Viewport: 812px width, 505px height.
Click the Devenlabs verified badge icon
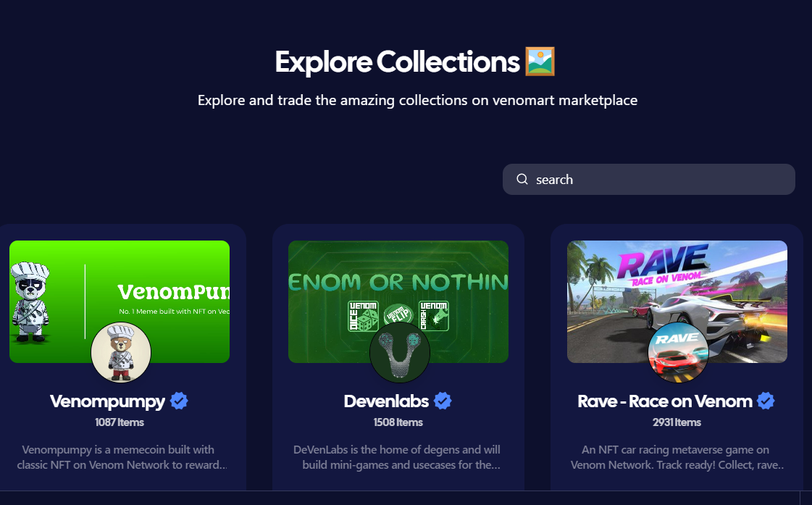click(x=443, y=401)
